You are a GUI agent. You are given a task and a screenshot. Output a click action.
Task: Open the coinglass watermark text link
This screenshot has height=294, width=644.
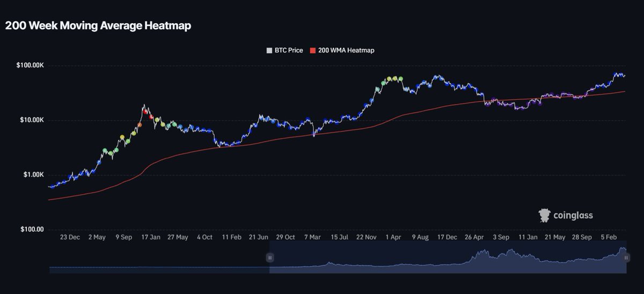point(574,216)
